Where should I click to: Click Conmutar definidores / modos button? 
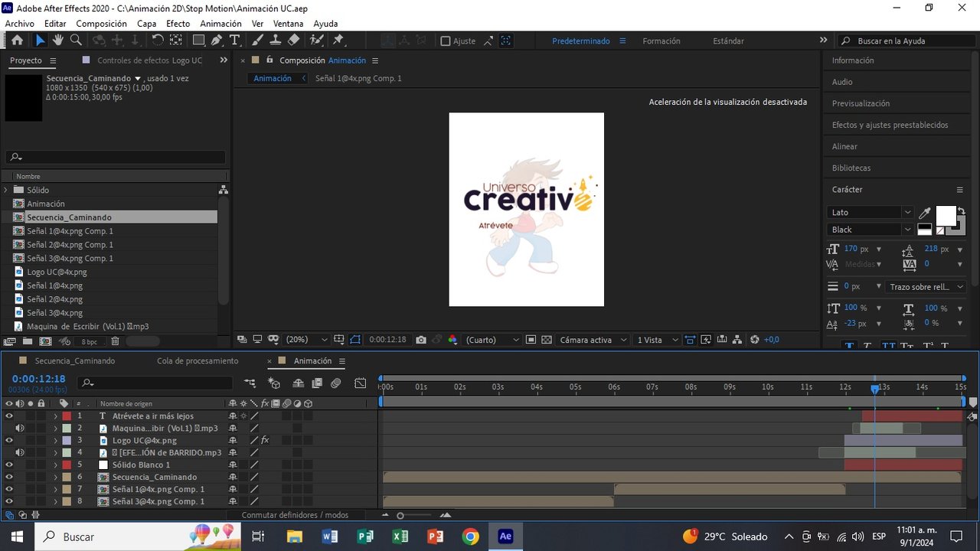pyautogui.click(x=295, y=515)
